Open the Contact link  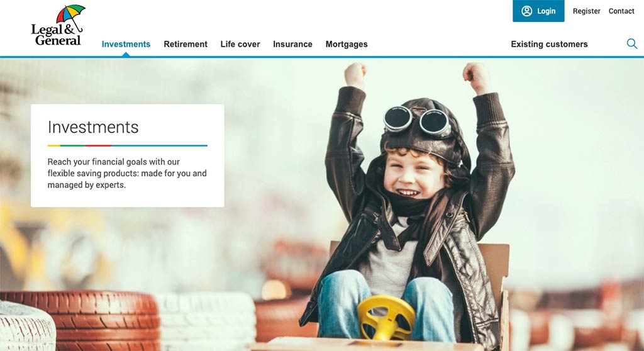[621, 11]
